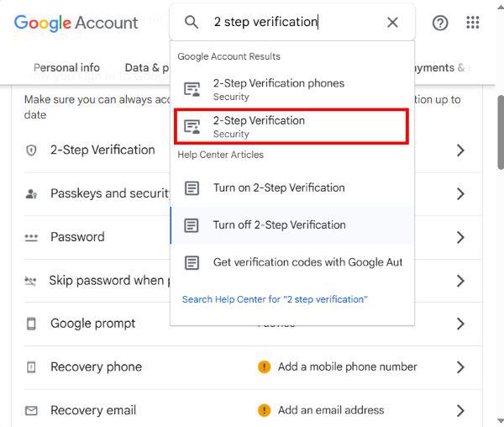
Task: Select 2-Step Verification phones result
Action: pyautogui.click(x=291, y=89)
